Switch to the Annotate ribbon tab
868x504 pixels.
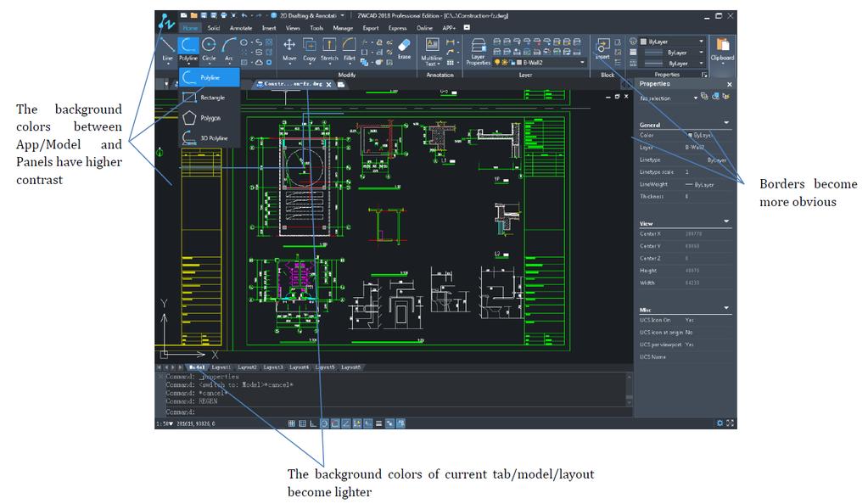[241, 28]
